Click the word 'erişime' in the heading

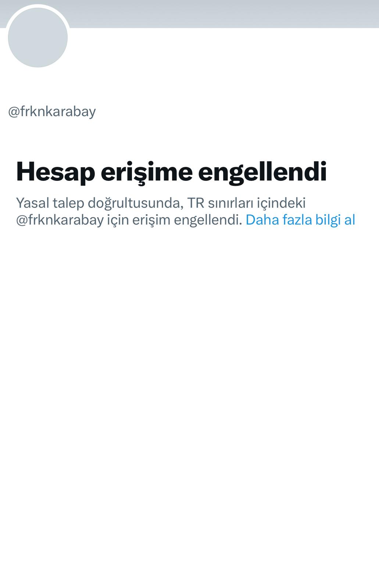click(147, 172)
